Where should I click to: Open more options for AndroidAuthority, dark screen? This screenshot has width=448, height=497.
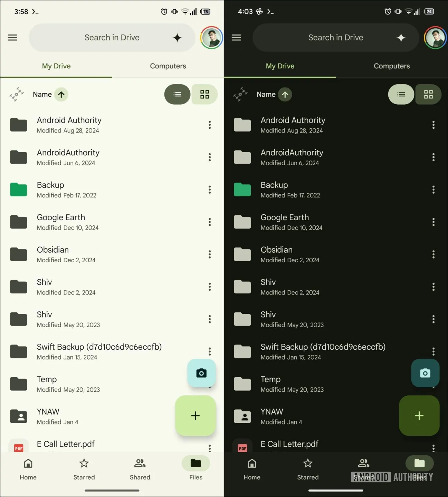[433, 157]
